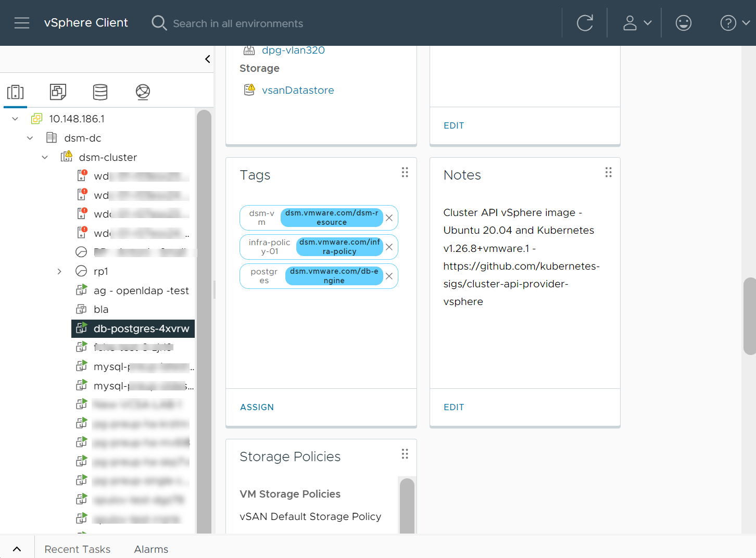Switch to Hosts and Clusters inventory tab
The height and width of the screenshot is (558, 756).
click(x=16, y=92)
